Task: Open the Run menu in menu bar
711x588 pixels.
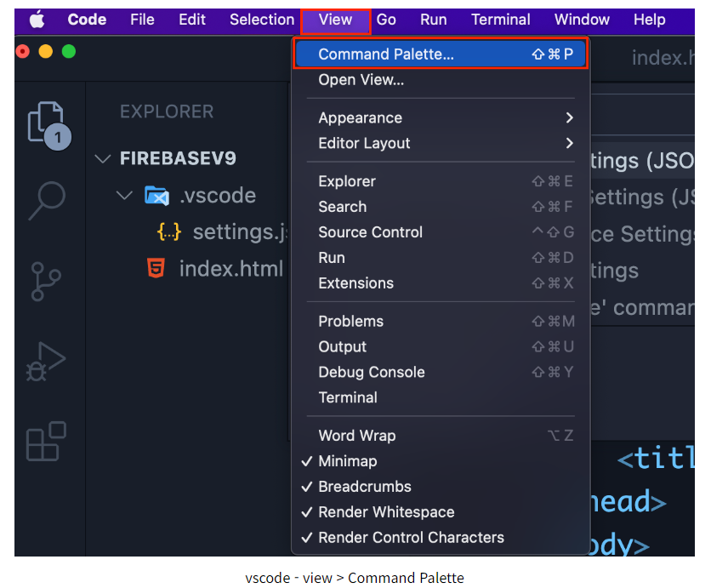Action: click(x=434, y=20)
